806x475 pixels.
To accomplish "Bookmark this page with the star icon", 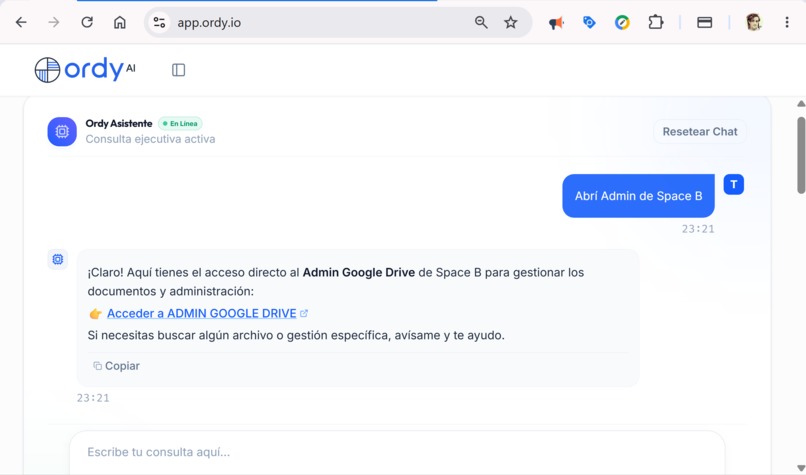I will click(510, 22).
